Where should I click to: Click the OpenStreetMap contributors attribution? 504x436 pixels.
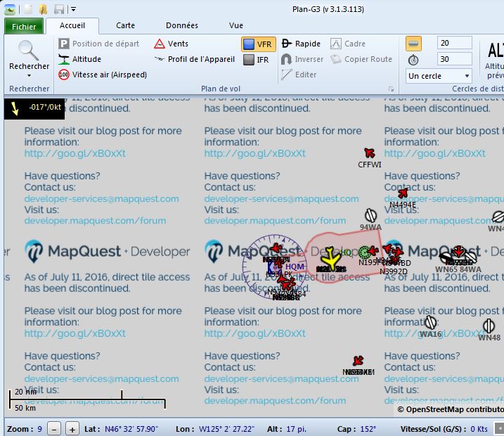[x=451, y=409]
